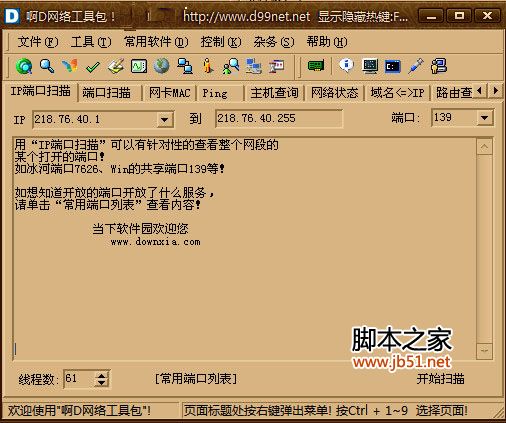Minimize the 啊D网络工具包 window
This screenshot has height=423, width=506.
pos(431,16)
